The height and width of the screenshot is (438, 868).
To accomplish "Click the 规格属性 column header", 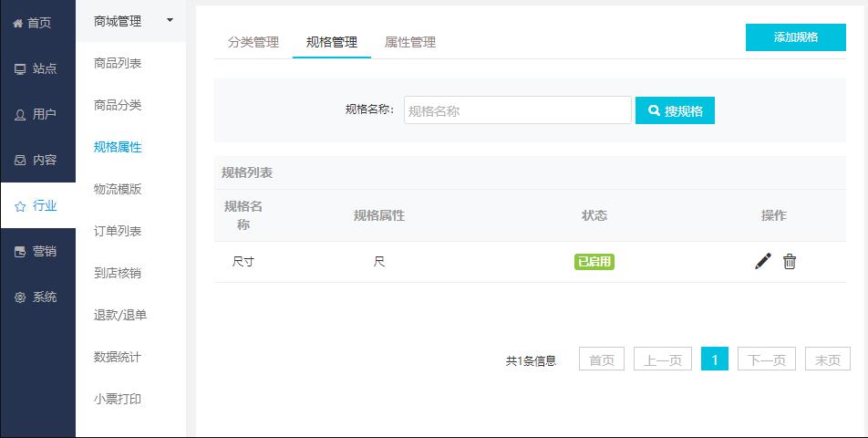I will 379,215.
